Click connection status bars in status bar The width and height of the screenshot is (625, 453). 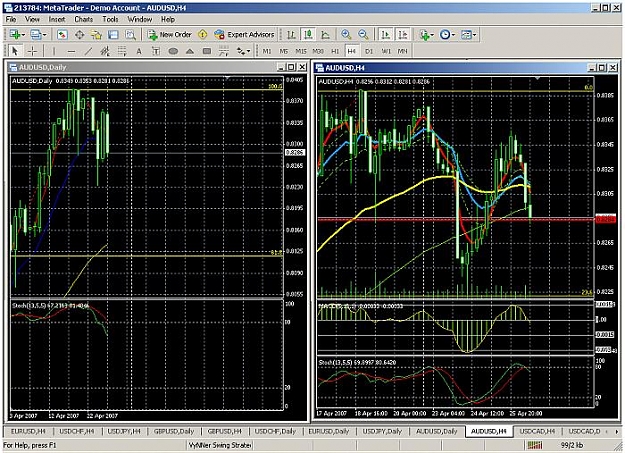pos(535,445)
